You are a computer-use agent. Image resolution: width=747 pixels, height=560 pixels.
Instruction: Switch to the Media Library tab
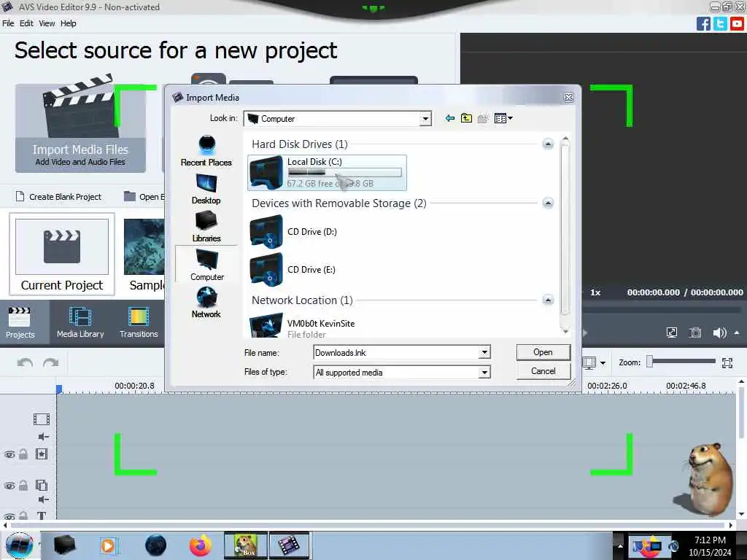[80, 322]
